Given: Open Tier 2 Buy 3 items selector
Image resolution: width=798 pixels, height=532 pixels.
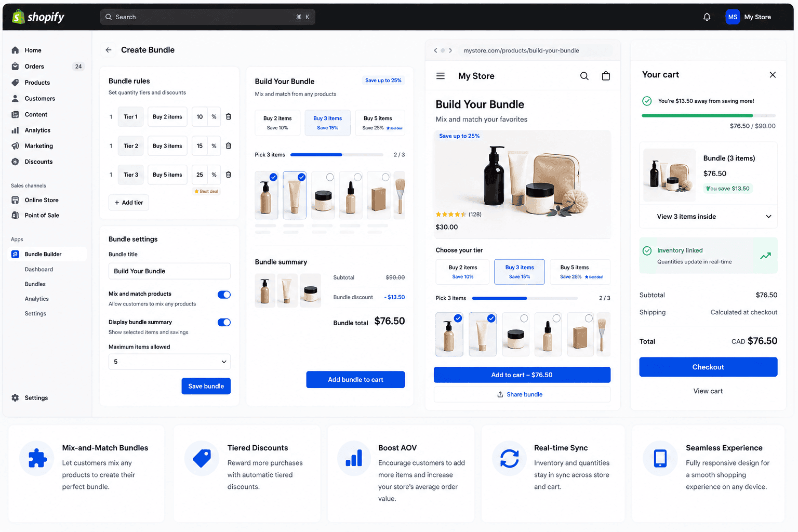Looking at the screenshot, I should pyautogui.click(x=167, y=146).
